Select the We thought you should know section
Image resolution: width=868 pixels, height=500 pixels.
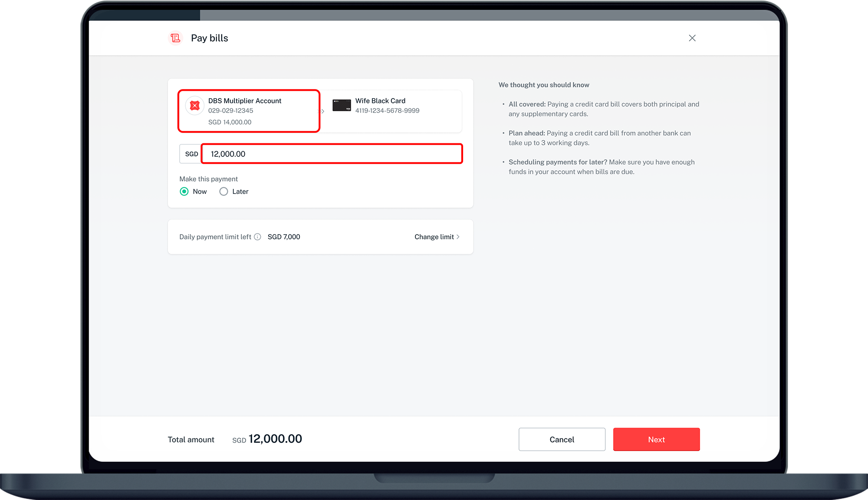coord(544,85)
